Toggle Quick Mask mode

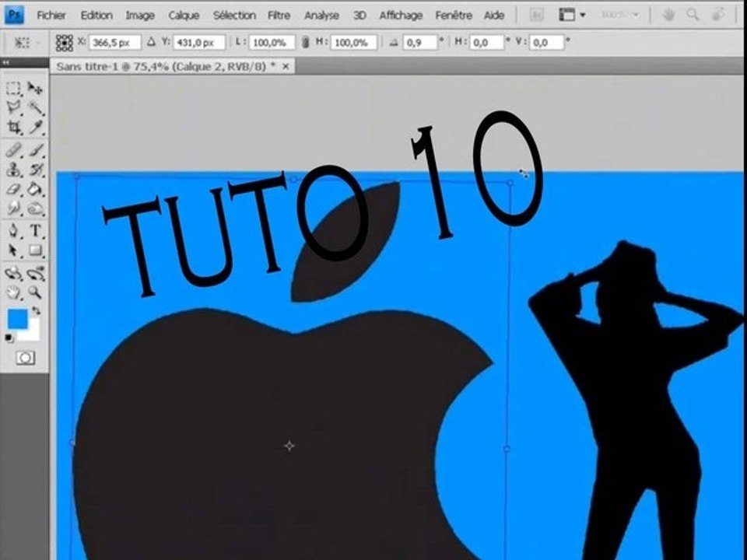click(x=25, y=358)
